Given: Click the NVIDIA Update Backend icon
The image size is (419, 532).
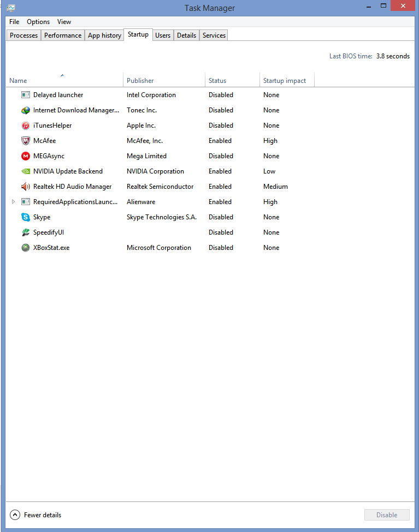Looking at the screenshot, I should pyautogui.click(x=26, y=171).
